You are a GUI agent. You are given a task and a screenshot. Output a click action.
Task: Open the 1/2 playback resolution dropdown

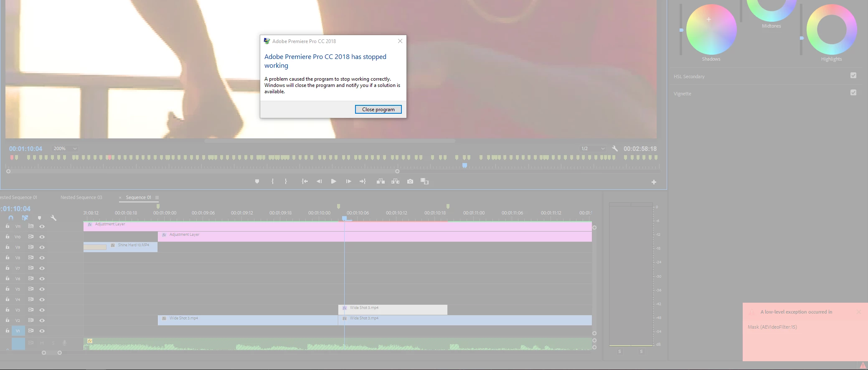[593, 148]
